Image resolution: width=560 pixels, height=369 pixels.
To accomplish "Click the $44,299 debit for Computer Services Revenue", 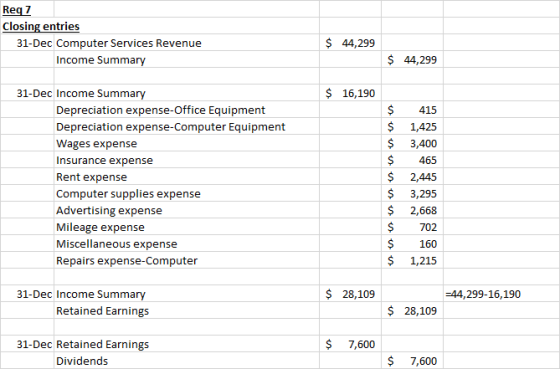I will pos(350,43).
